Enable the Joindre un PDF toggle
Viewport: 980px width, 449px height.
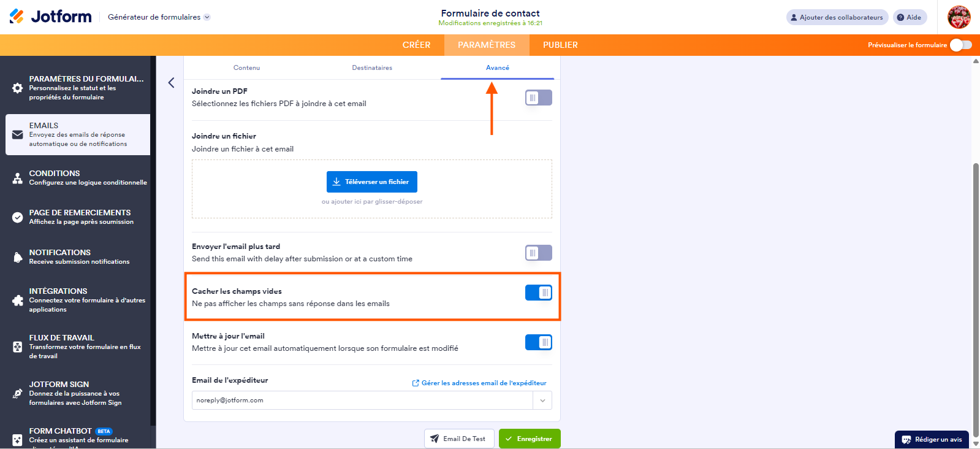click(x=538, y=98)
